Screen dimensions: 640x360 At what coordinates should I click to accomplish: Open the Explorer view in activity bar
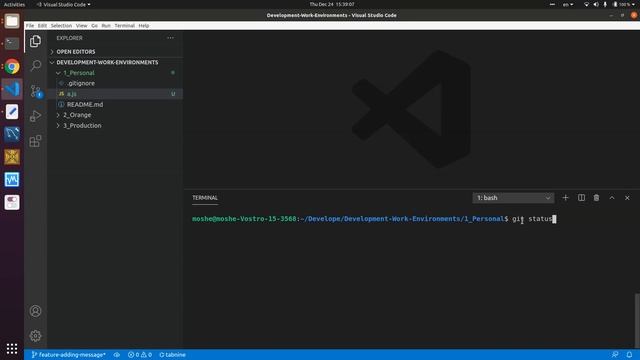click(36, 41)
